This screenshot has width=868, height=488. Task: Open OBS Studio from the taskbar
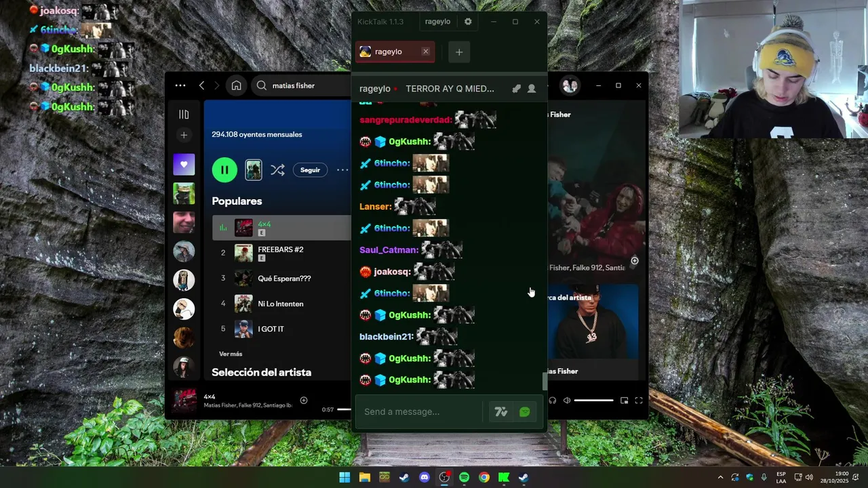(444, 477)
